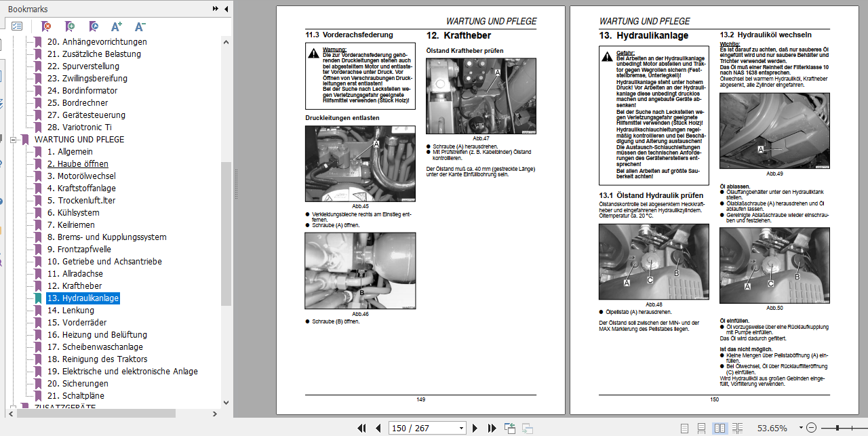Open bookmark 22. Spurverstellung
868x436 pixels.
click(x=83, y=66)
